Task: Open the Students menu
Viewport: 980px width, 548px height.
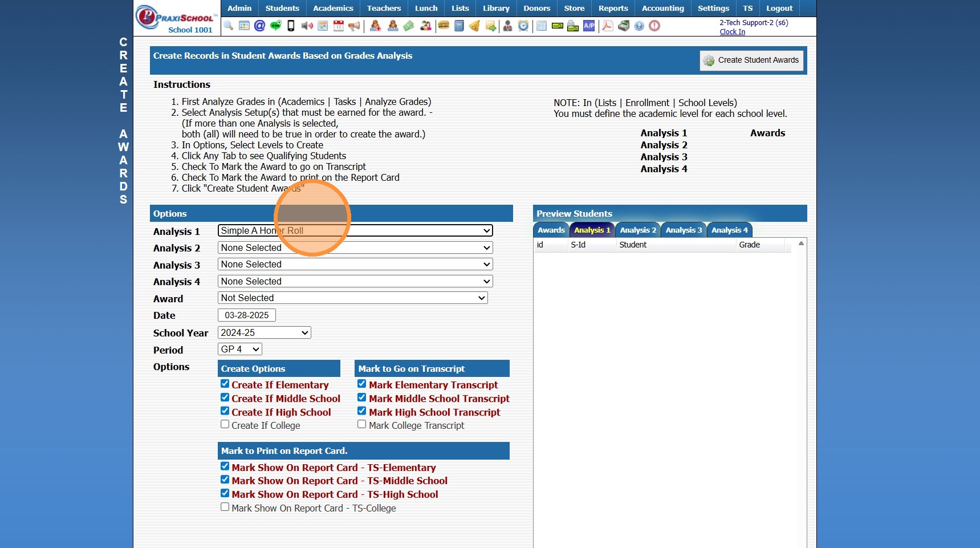Action: coord(282,8)
